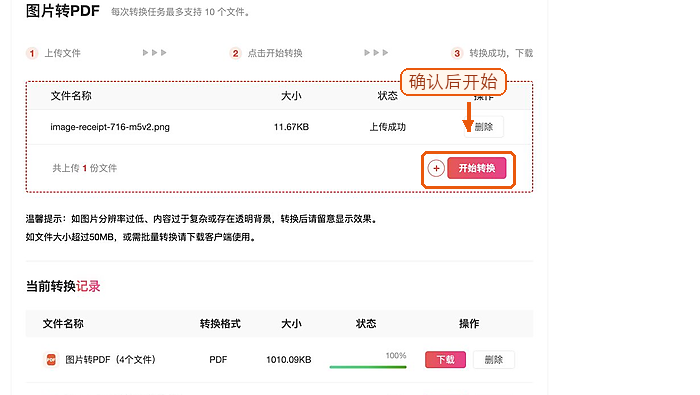
Task: Click the 每次转换任务最多支持 10 个文件 hint
Action: coord(180,12)
